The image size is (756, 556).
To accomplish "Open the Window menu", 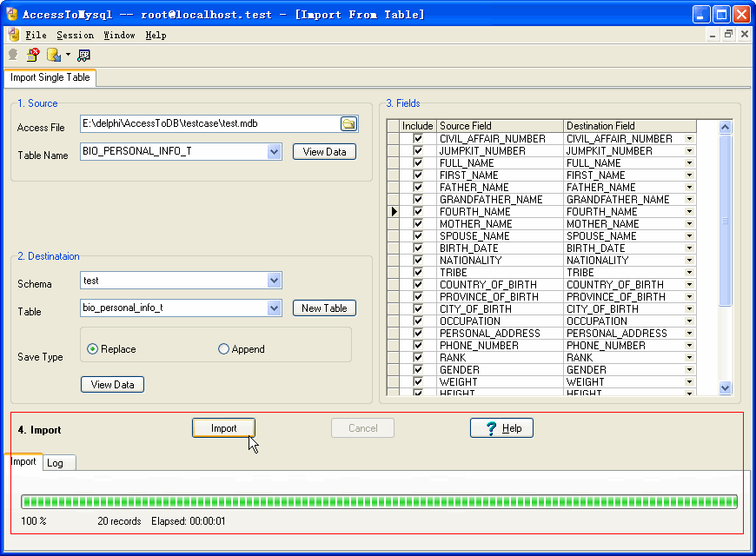I will point(119,36).
